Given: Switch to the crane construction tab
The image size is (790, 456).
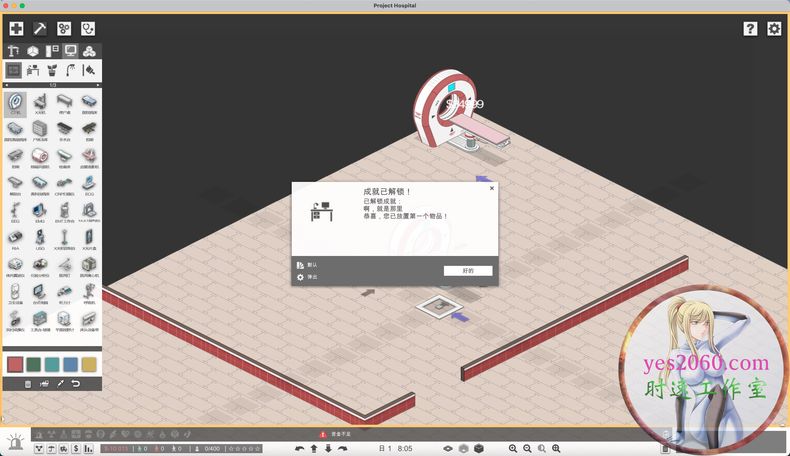Looking at the screenshot, I should point(14,50).
